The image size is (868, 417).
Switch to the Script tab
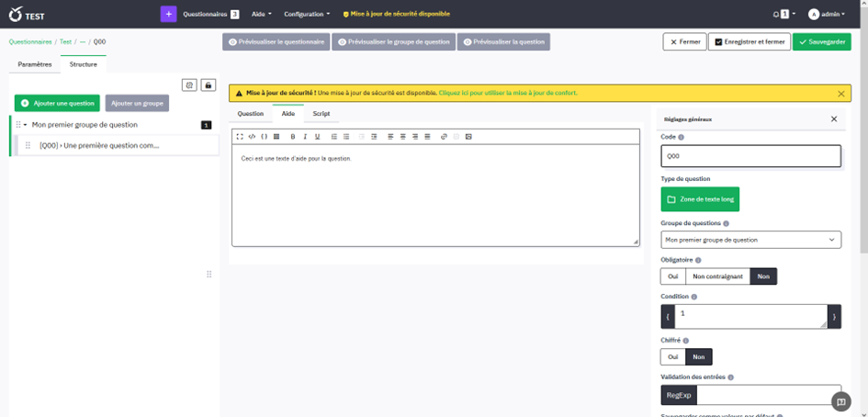coord(321,114)
